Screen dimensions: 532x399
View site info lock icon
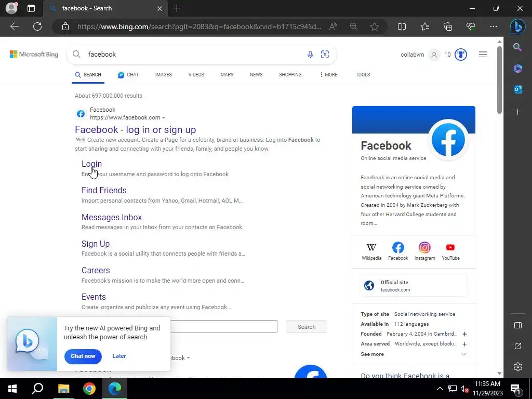click(65, 26)
